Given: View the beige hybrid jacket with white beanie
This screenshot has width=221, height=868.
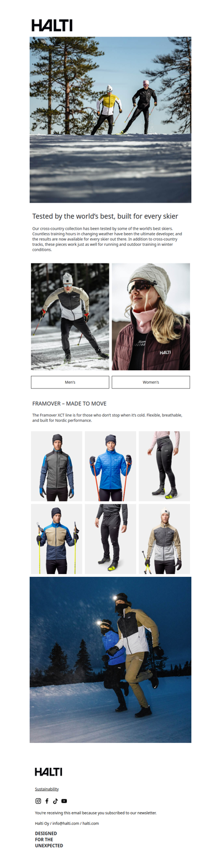Looking at the screenshot, I should click(x=164, y=539).
